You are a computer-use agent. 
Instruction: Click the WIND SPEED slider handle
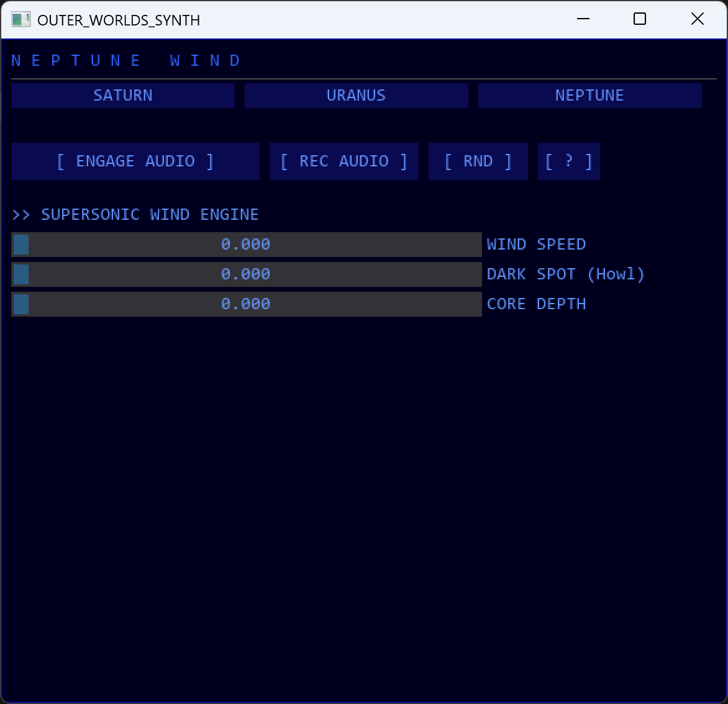20,244
